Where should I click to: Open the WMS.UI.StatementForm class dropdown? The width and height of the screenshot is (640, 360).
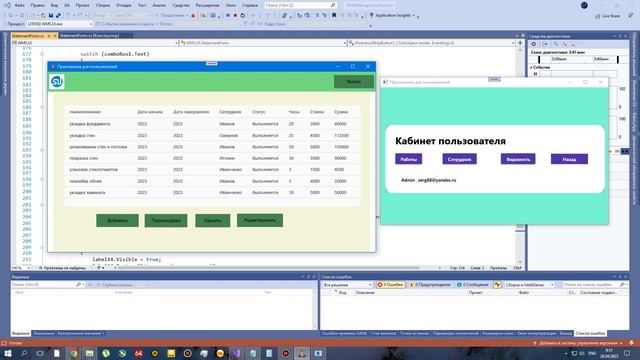tap(263, 43)
